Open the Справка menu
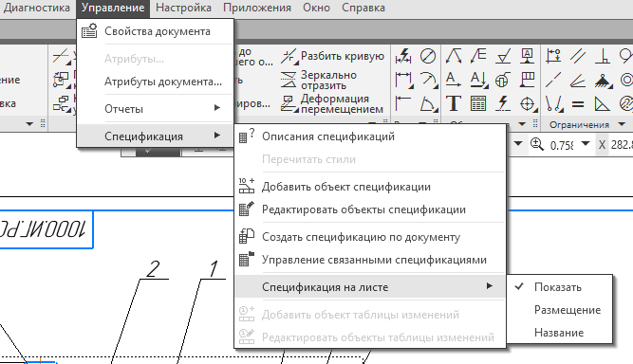The image size is (633, 364). pos(363,8)
